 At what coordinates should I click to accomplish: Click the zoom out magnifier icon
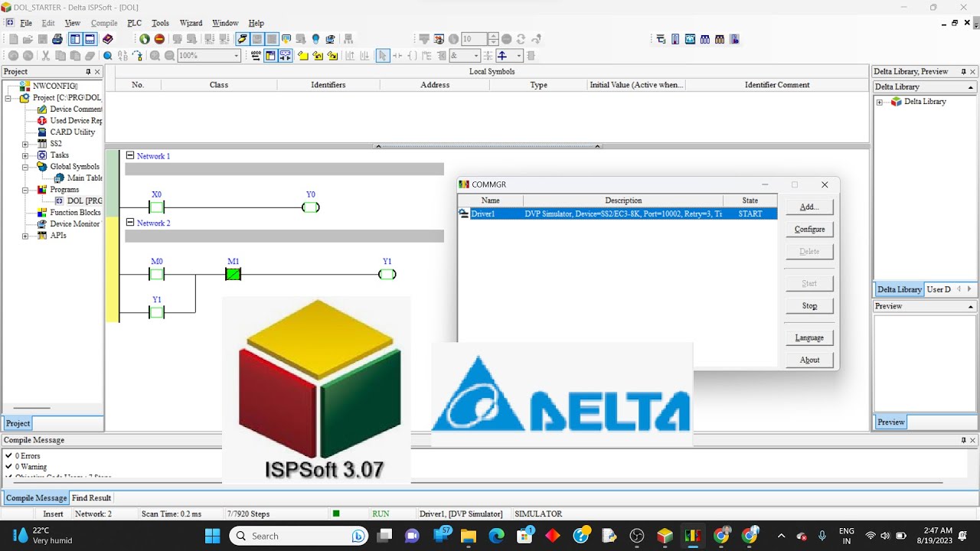coord(170,56)
